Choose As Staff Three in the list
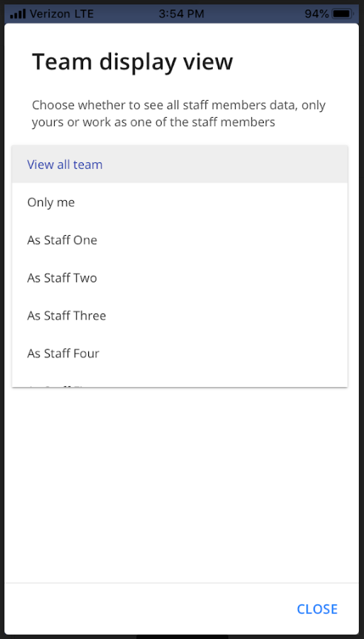This screenshot has height=639, width=364. tap(179, 316)
